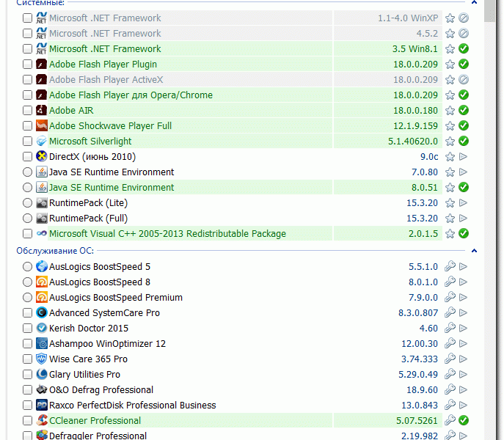
Task: Collapse the Обслуживание ОС section
Action: coord(474,251)
